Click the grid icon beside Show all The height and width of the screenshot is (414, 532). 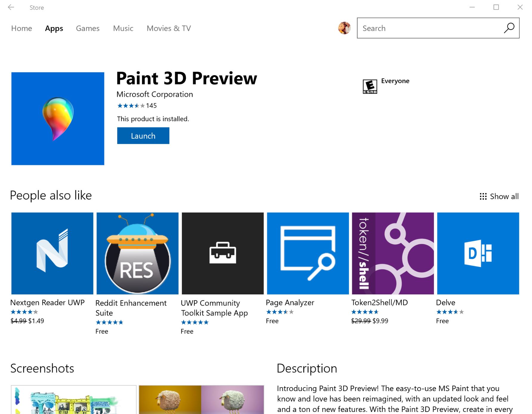click(x=483, y=196)
